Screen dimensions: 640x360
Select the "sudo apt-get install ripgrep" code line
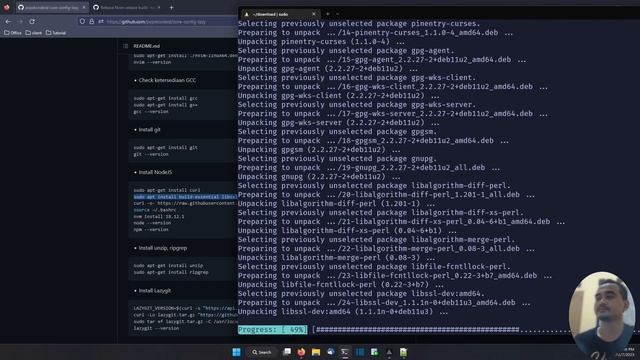coord(171,272)
